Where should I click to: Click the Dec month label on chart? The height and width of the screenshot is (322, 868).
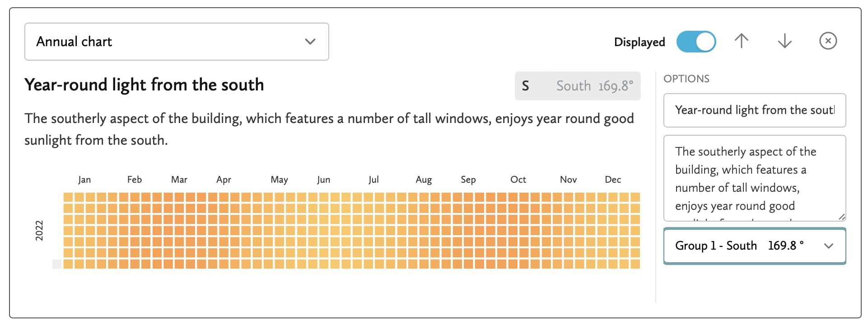(612, 180)
